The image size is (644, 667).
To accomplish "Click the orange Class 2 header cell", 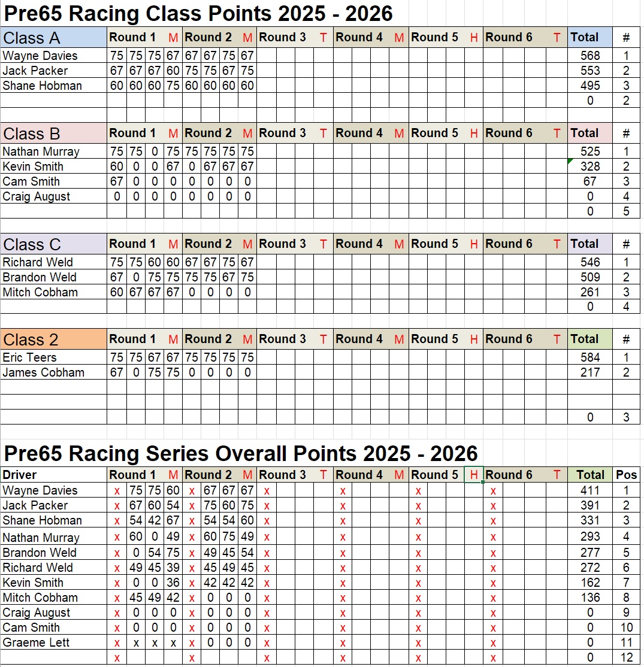I will coord(54,339).
